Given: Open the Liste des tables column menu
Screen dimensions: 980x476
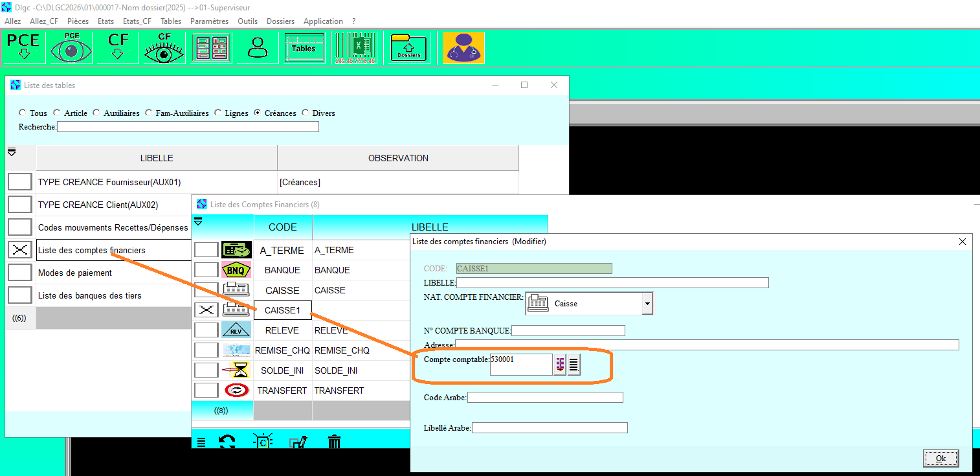Looking at the screenshot, I should 12,152.
